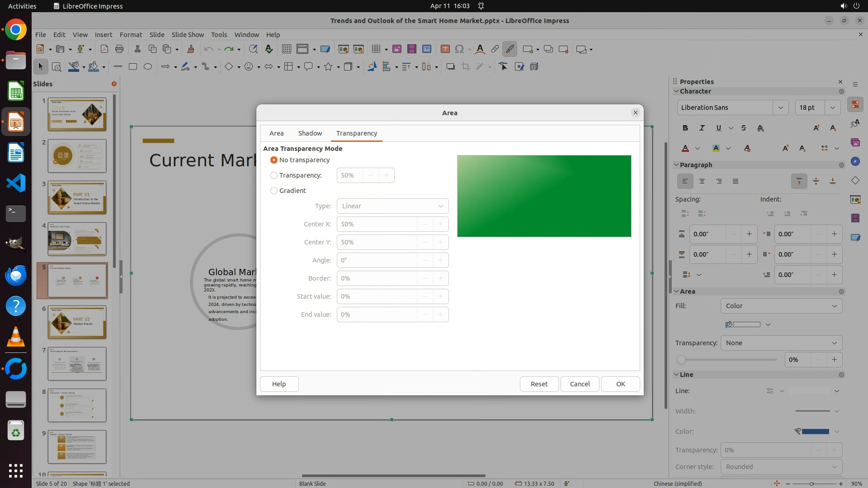868x488 pixels.
Task: Select the Gradient transparency radio option
Action: (274, 191)
